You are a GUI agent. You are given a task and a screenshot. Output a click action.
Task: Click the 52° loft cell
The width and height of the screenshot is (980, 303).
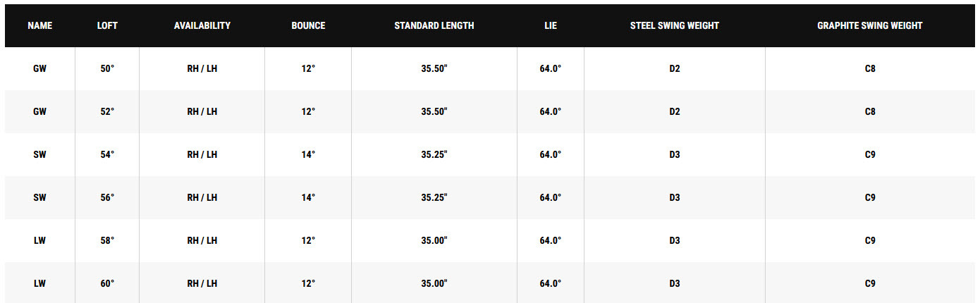click(x=107, y=112)
